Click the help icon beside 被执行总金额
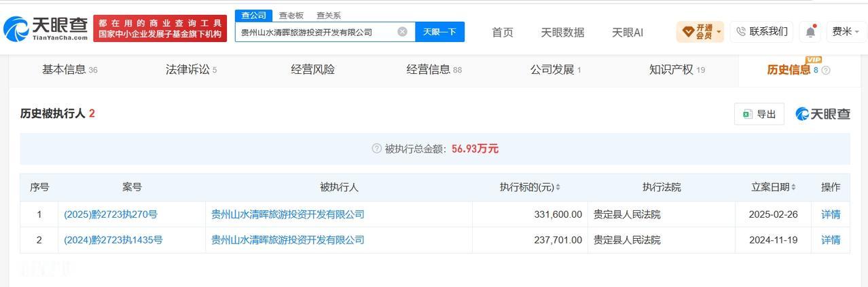 tap(376, 149)
